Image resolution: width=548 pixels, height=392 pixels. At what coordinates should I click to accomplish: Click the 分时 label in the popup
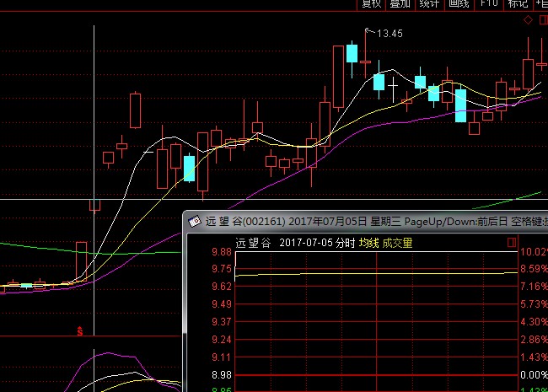(x=345, y=244)
